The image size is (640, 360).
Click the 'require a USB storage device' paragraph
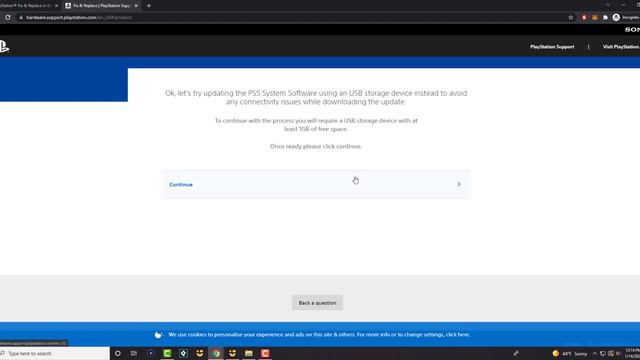316,124
